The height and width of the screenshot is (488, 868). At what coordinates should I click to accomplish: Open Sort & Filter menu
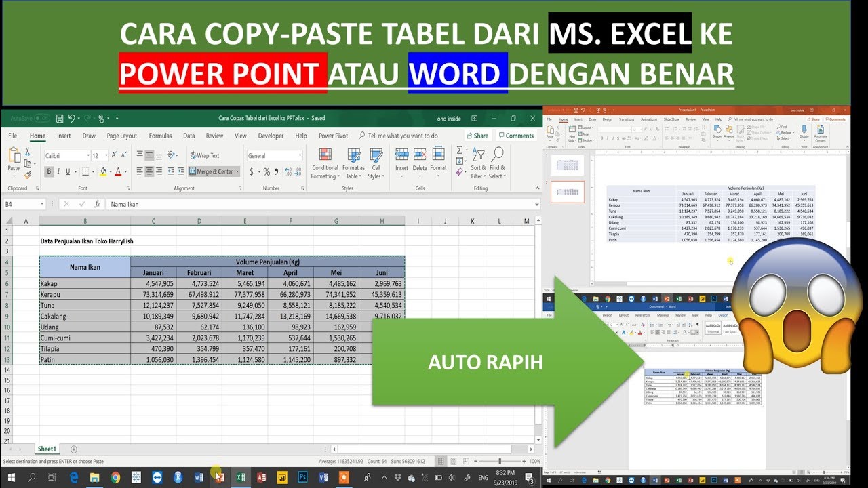479,163
